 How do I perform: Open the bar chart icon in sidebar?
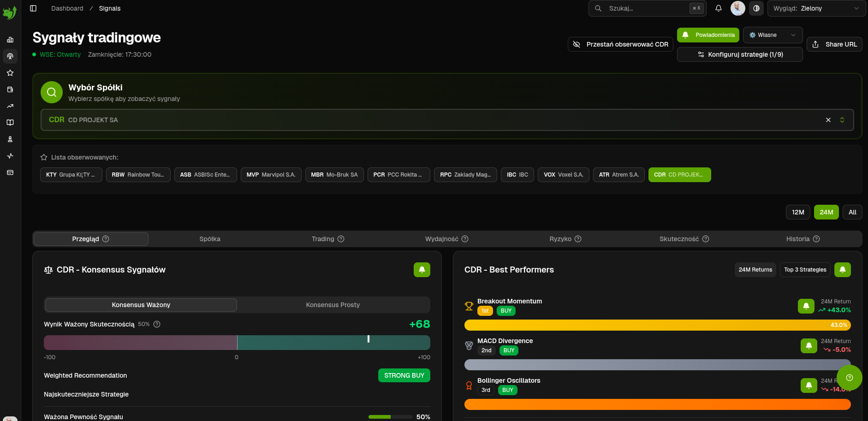pos(10,40)
